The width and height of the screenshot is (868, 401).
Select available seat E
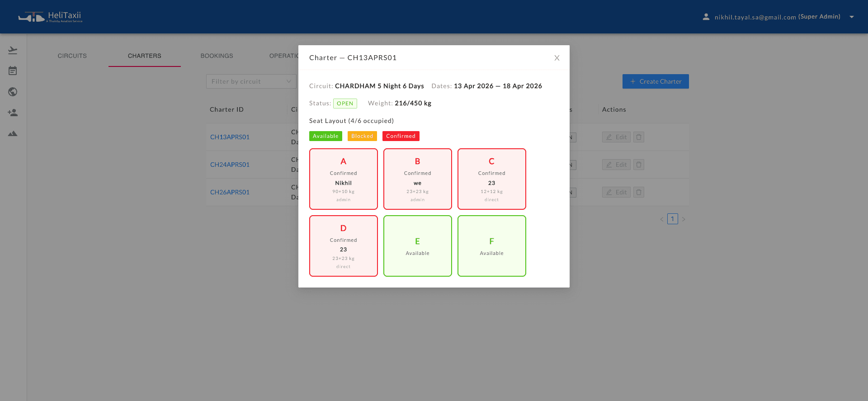(418, 246)
